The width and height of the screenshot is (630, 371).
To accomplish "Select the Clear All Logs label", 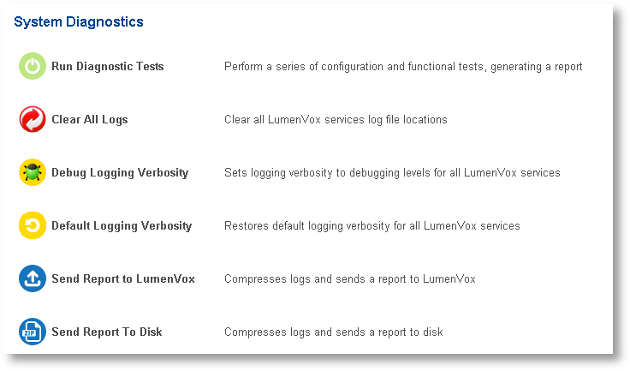I will (x=90, y=119).
